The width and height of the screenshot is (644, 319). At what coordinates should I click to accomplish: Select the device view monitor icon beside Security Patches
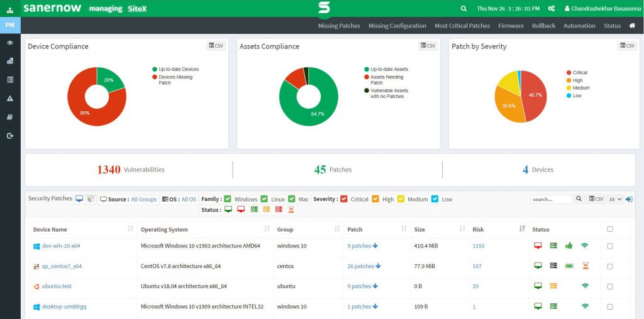coord(79,199)
